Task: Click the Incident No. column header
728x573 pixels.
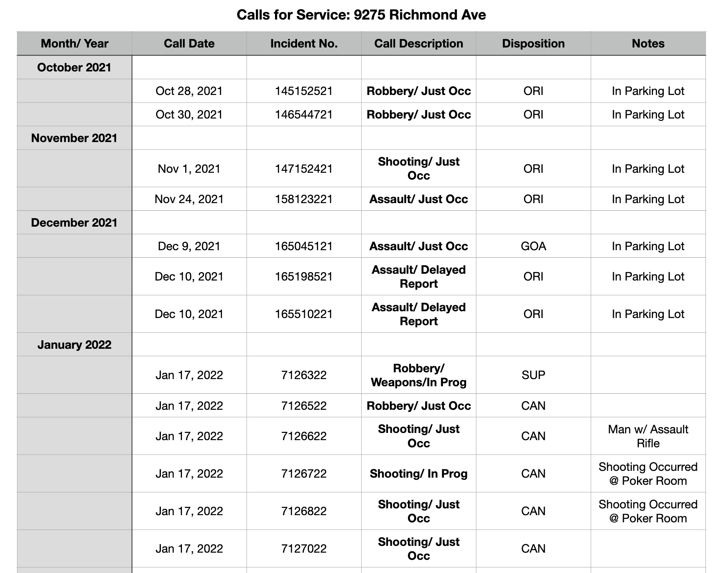Action: point(304,43)
